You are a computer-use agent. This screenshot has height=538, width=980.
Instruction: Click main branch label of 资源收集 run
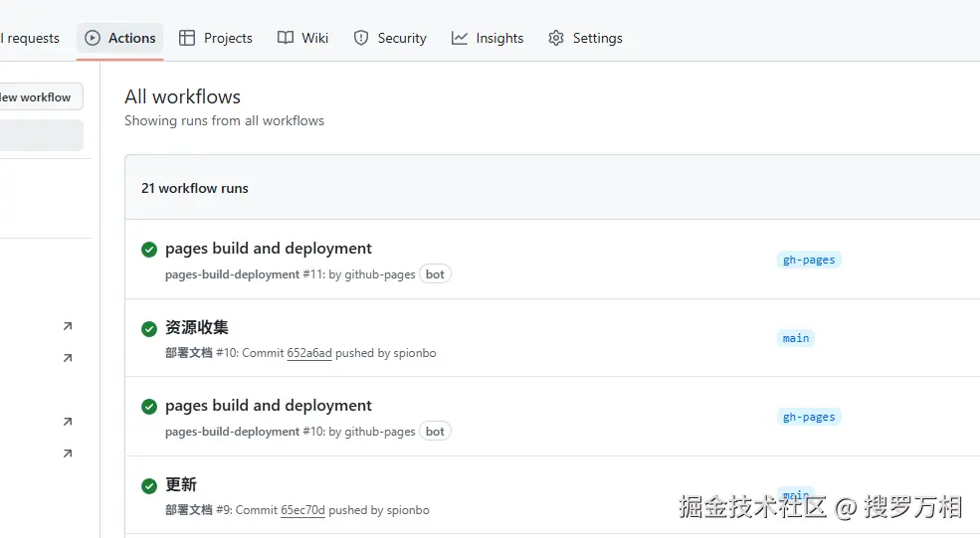pyautogui.click(x=796, y=338)
